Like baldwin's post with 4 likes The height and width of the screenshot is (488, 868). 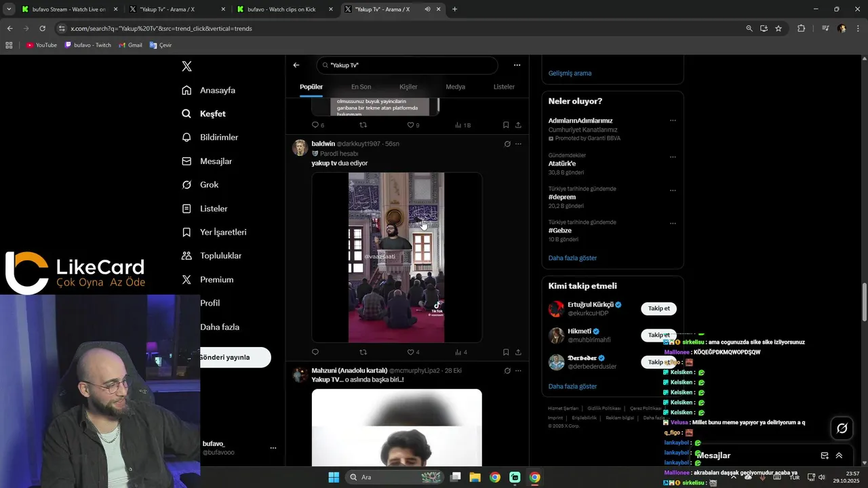click(x=413, y=352)
